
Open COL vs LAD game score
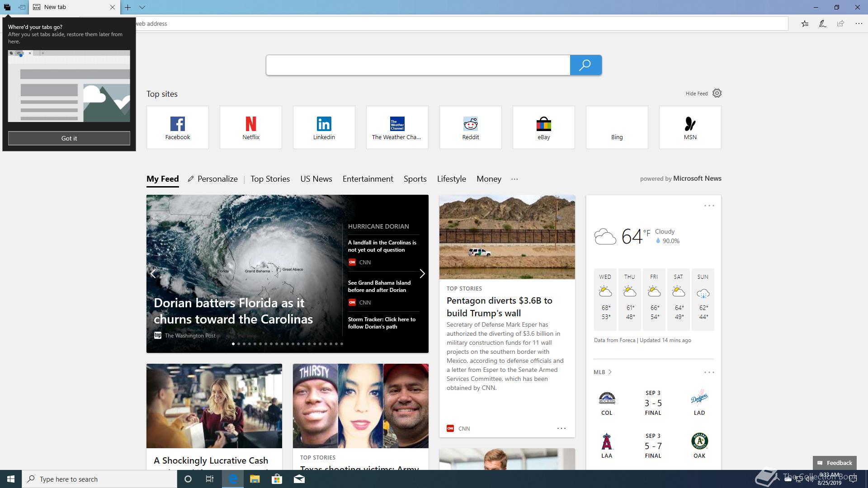coord(653,403)
